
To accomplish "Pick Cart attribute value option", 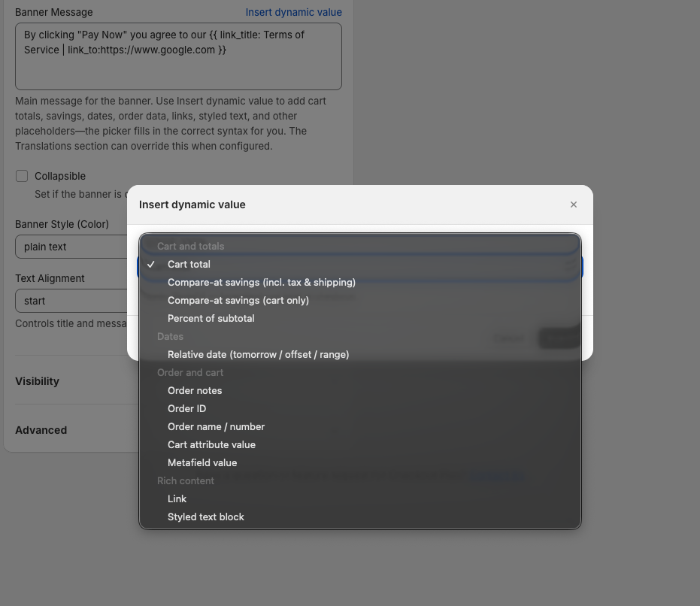I will [x=360, y=445].
